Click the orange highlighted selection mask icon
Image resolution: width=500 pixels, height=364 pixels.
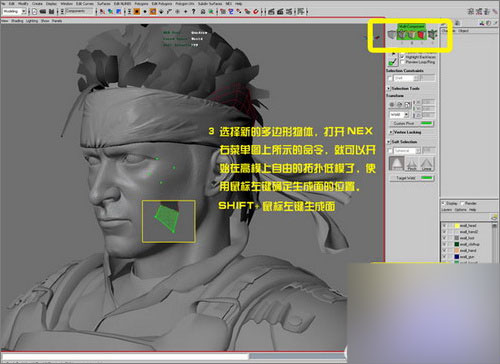[137, 11]
